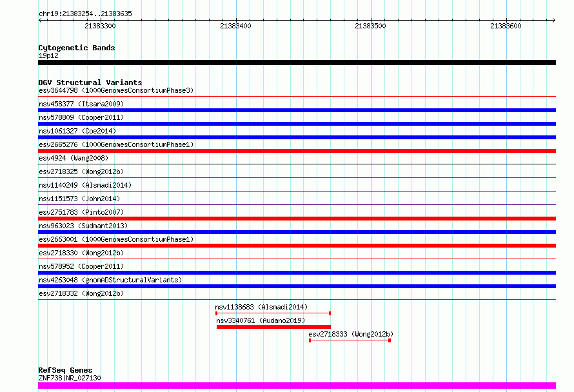
Task: Select nsv4263048 (gnomADStructuralVariants) label
Action: (x=110, y=280)
